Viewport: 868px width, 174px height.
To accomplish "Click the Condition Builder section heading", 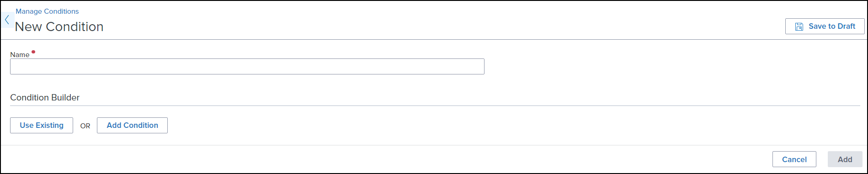I will click(45, 98).
